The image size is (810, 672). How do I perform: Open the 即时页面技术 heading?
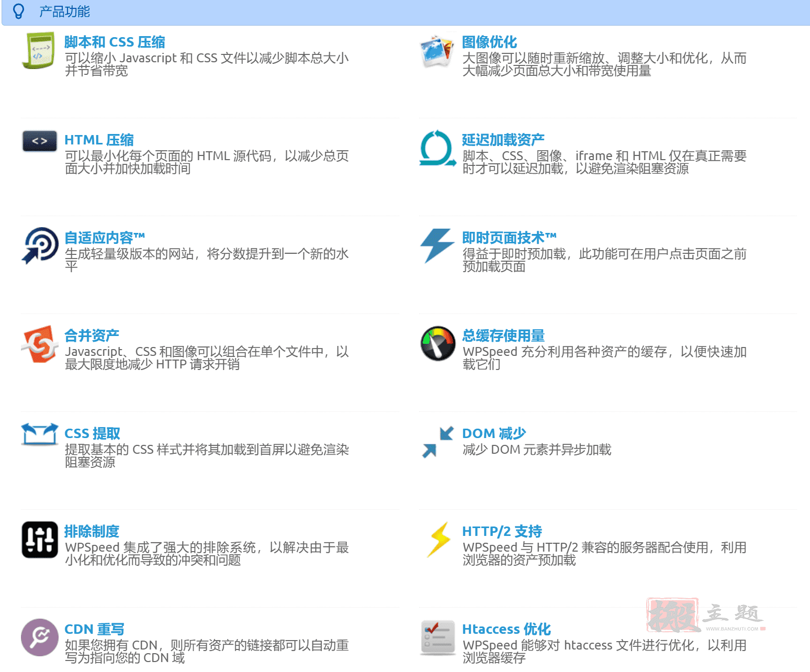[509, 238]
